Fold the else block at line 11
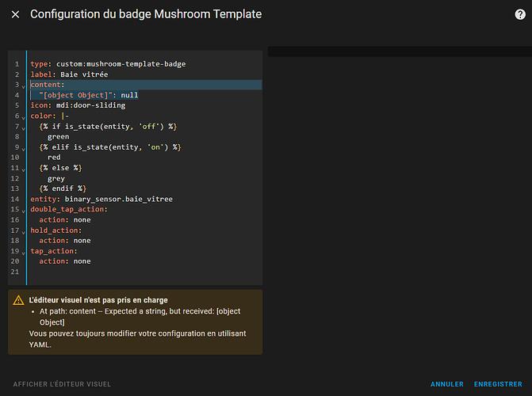Image resolution: width=532 pixels, height=396 pixels. click(24, 169)
